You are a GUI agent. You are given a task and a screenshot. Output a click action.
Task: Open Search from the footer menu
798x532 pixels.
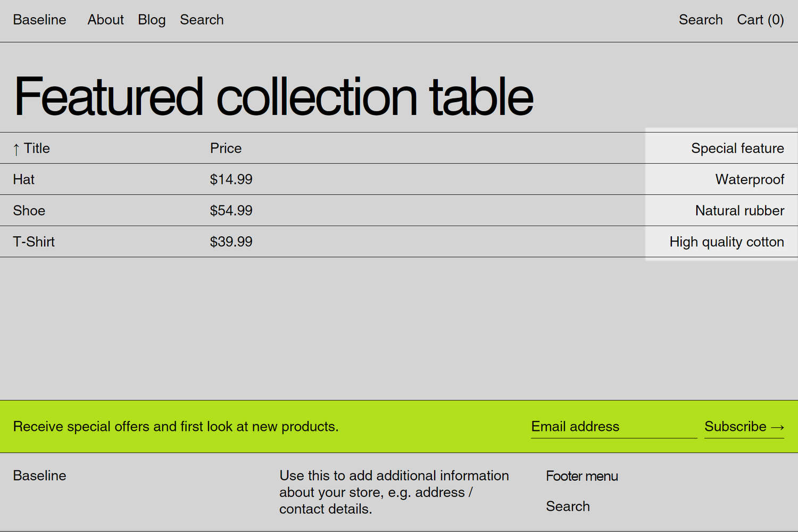[568, 506]
